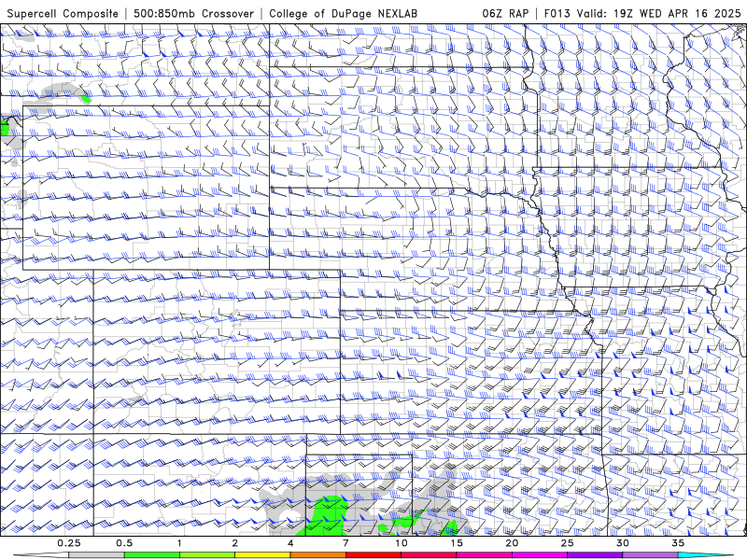Click the legend value 2
The height and width of the screenshot is (560, 747).
[235, 543]
